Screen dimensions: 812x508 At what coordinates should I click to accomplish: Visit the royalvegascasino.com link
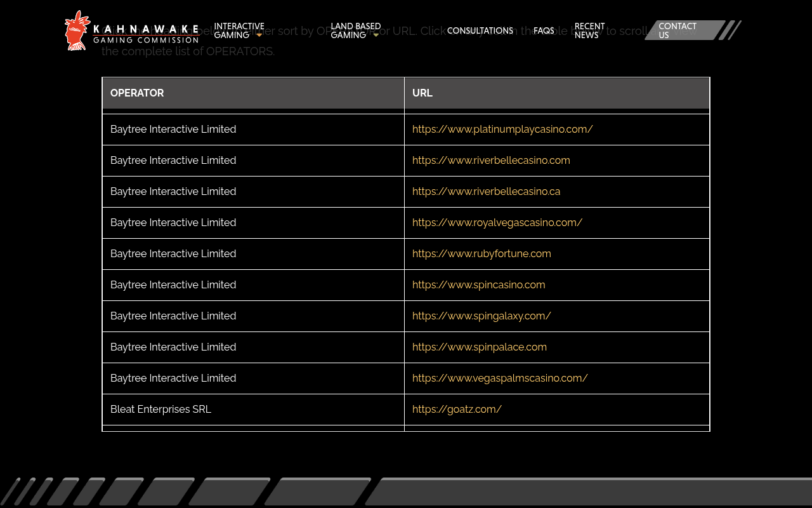[497, 222]
